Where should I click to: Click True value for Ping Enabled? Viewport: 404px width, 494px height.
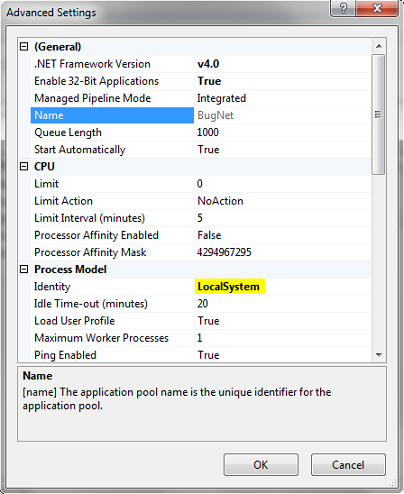click(208, 355)
